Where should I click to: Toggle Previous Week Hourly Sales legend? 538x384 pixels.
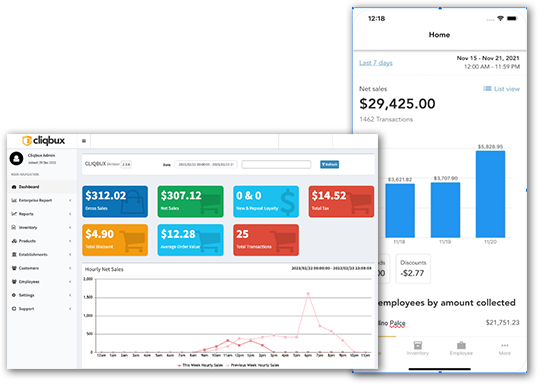253,365
